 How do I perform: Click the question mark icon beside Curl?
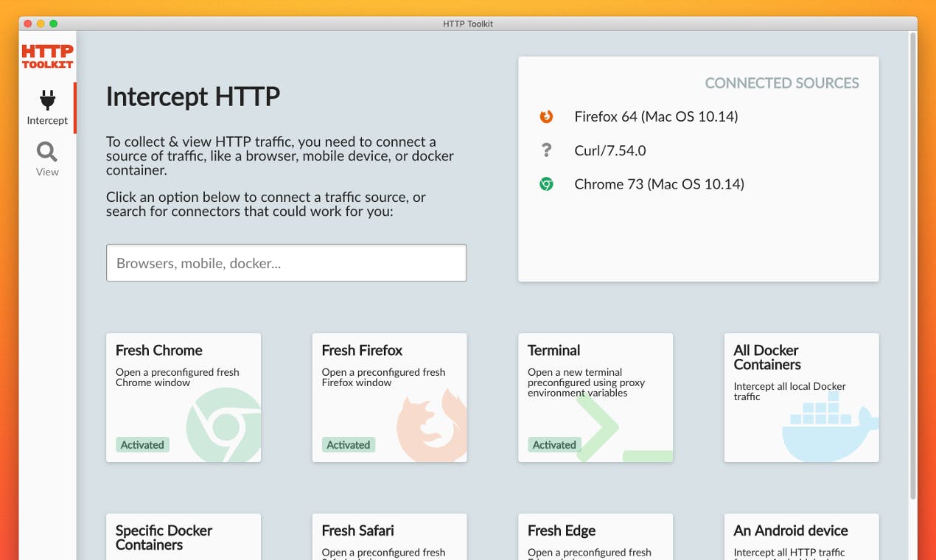coord(546,150)
